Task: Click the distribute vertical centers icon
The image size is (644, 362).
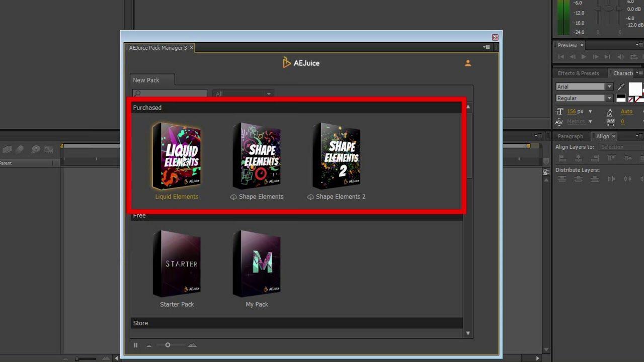Action: click(x=579, y=179)
